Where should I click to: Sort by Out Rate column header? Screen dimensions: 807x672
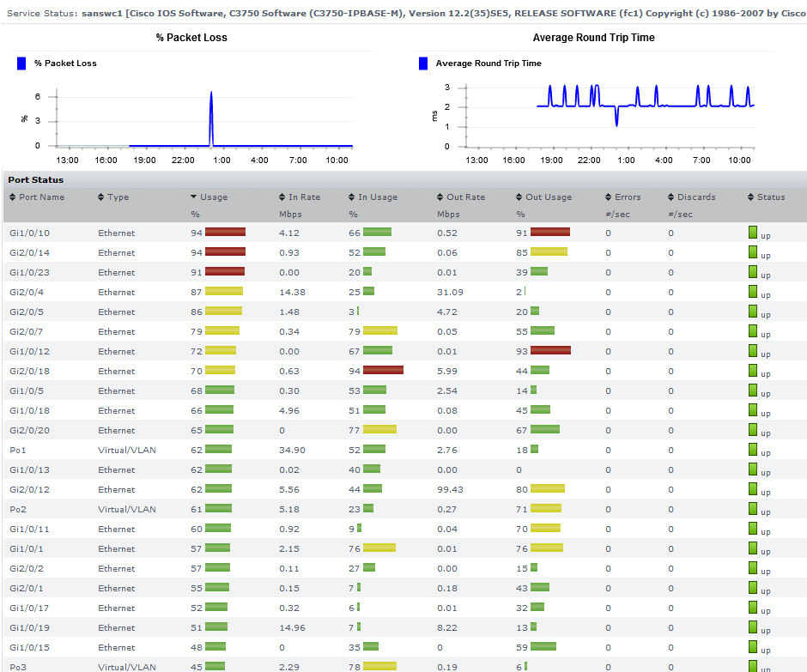[461, 197]
